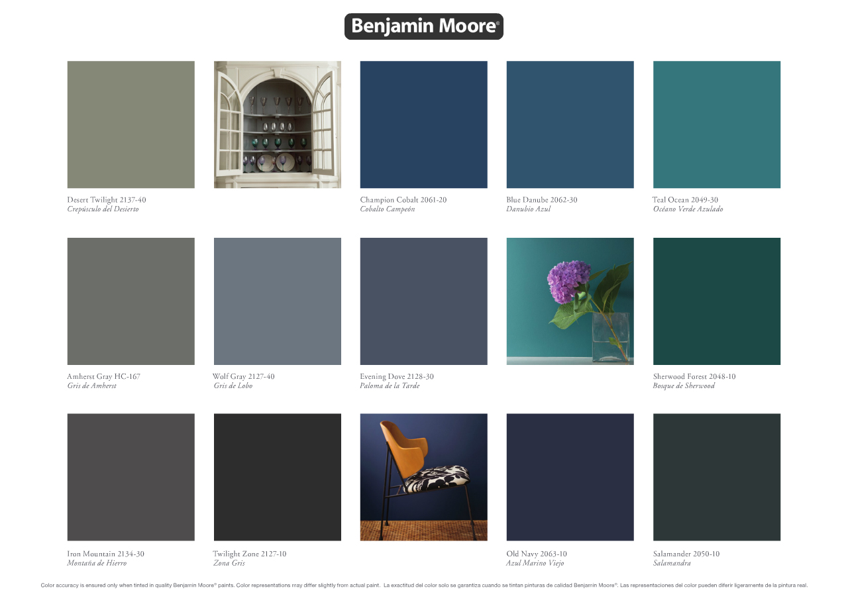Click the 'Sherwood Forest 2048-10' label
The height and width of the screenshot is (616, 848).
click(694, 376)
